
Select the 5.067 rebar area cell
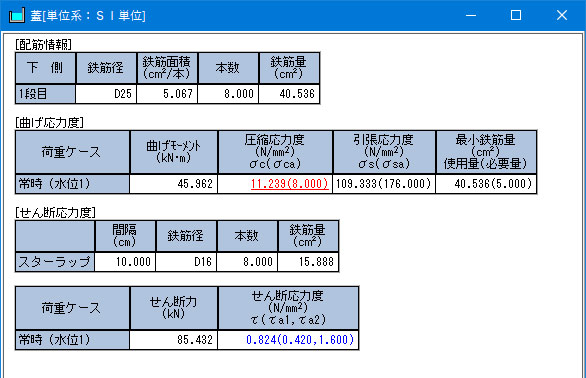click(x=167, y=94)
